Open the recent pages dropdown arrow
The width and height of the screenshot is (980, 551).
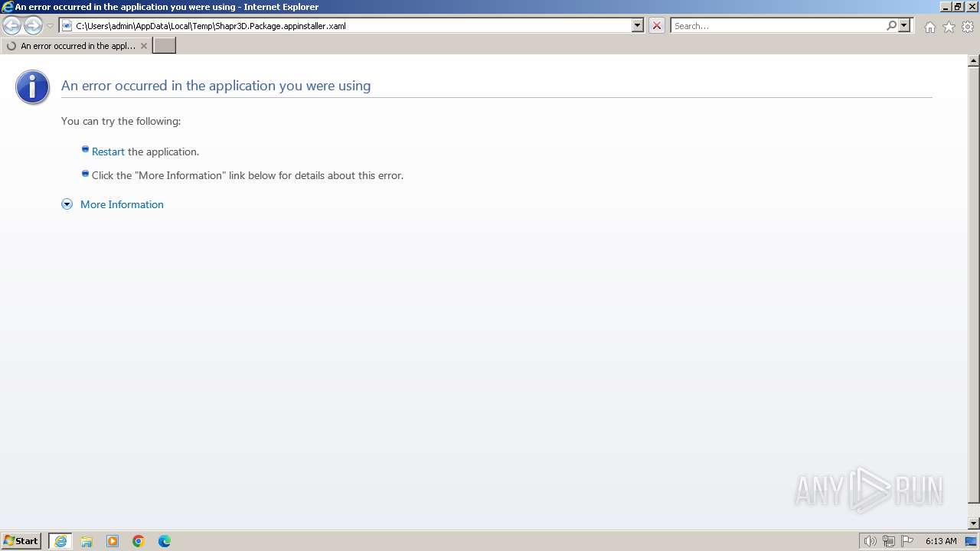coord(50,25)
